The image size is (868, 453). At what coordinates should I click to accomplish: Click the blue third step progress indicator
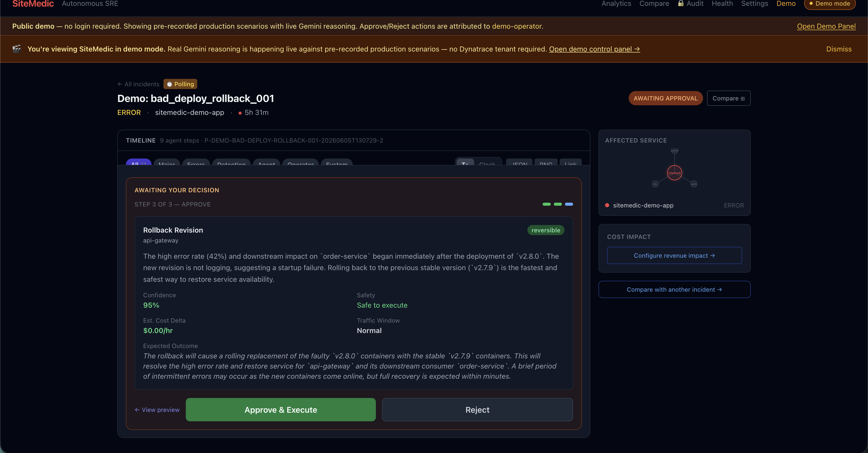pos(569,204)
